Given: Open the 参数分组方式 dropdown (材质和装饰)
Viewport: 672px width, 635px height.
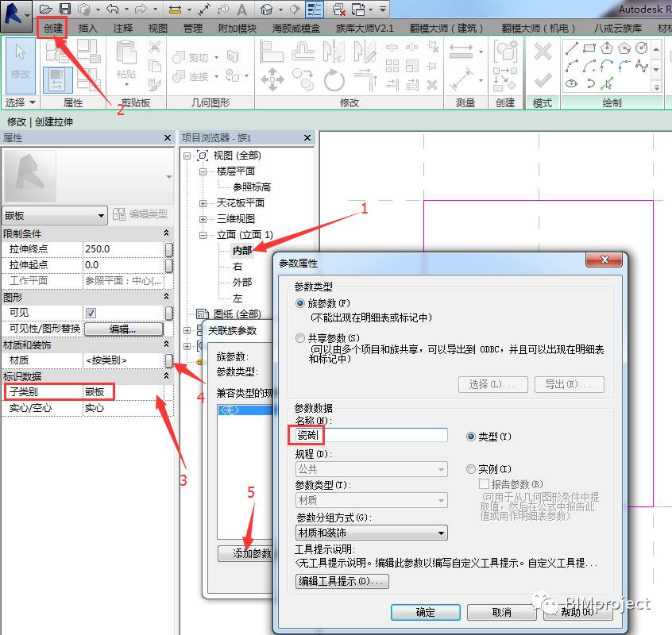Looking at the screenshot, I should (x=372, y=533).
